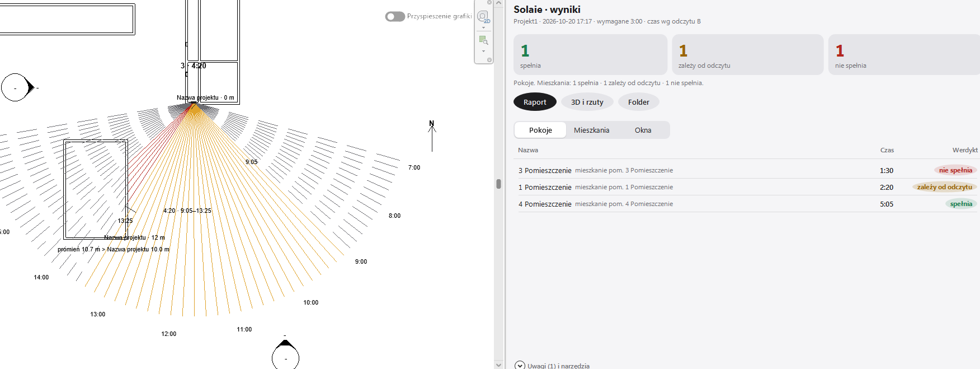Click the 9:00 hour label in drawing
The image size is (980, 369).
coord(361,261)
